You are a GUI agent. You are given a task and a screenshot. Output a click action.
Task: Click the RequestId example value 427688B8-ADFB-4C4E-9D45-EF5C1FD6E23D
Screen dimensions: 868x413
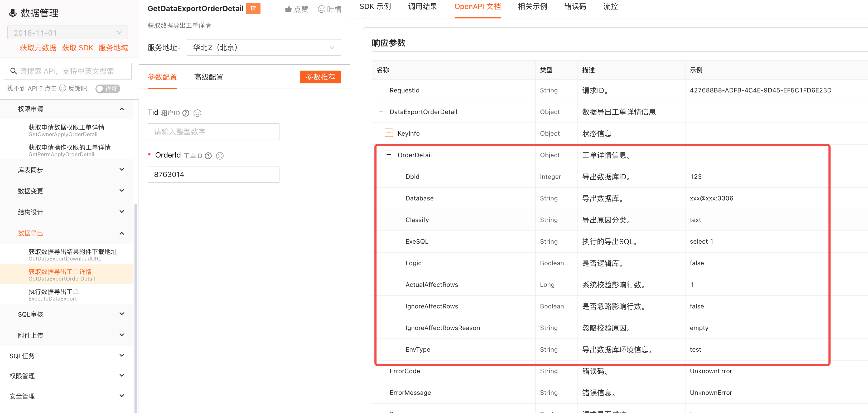pos(760,90)
